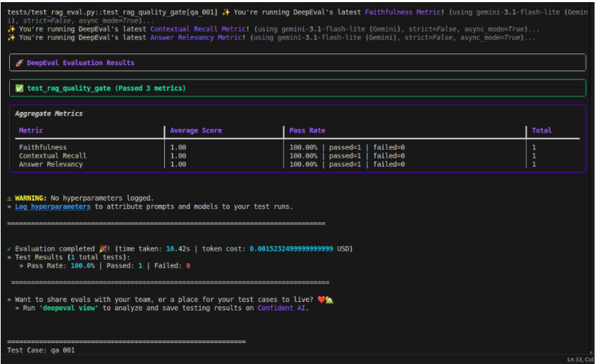Click the yellow warning triangle icon before WARNING
The height and width of the screenshot is (364, 595).
tap(9, 199)
